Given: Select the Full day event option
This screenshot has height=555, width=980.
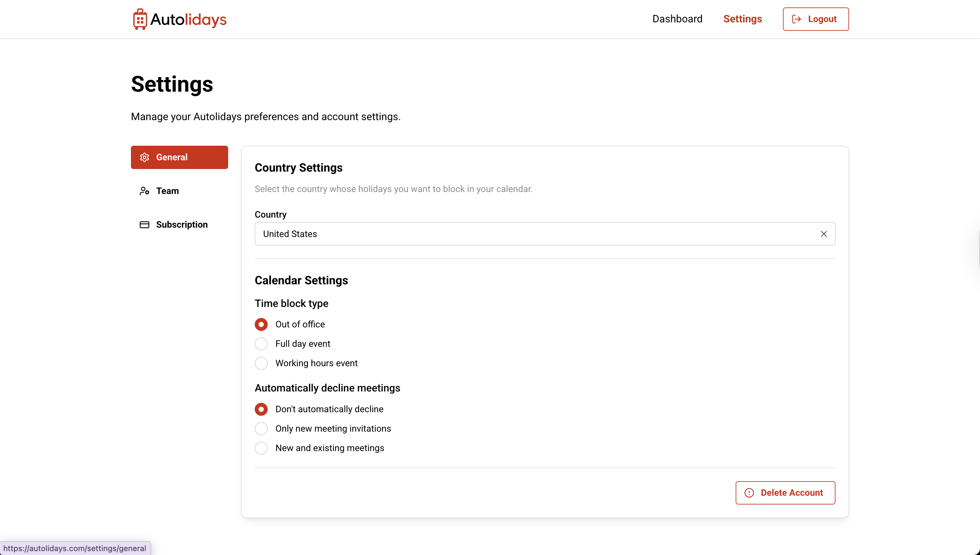Looking at the screenshot, I should pyautogui.click(x=261, y=344).
